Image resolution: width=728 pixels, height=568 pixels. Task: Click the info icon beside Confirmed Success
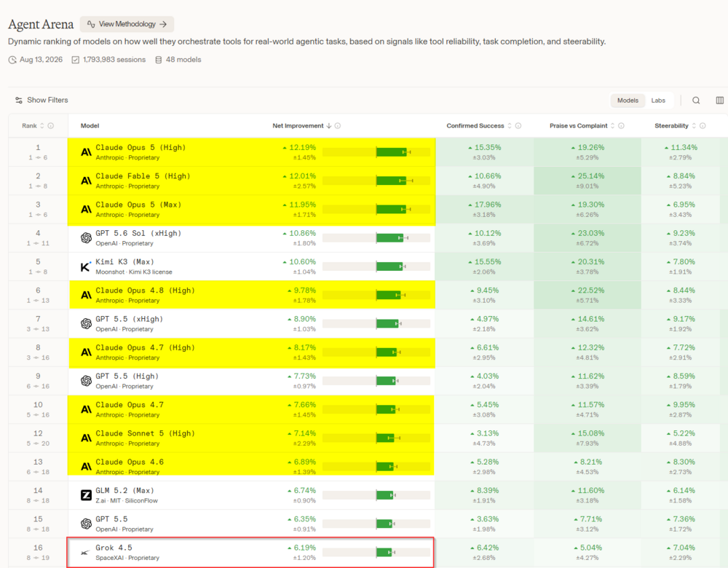coord(518,126)
